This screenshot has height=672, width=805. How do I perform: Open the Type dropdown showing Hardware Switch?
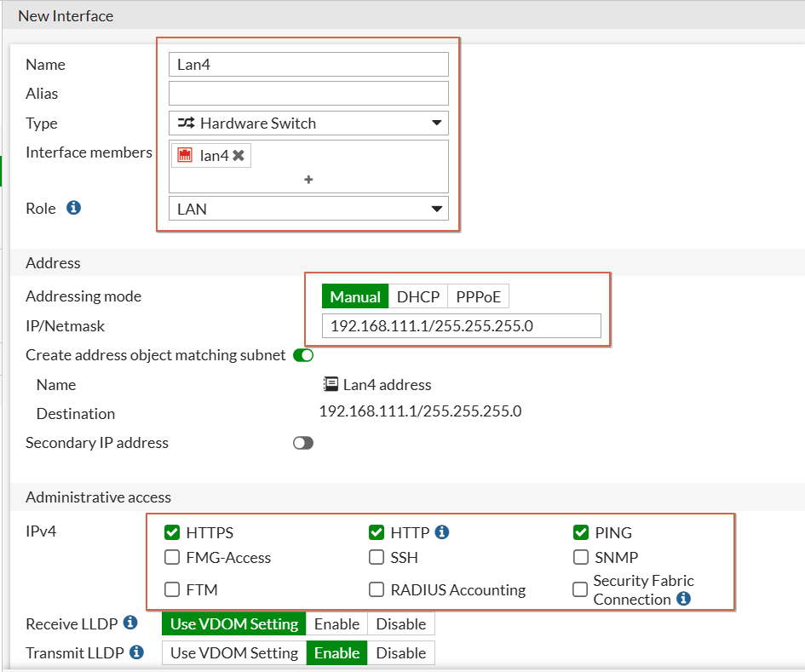point(308,123)
